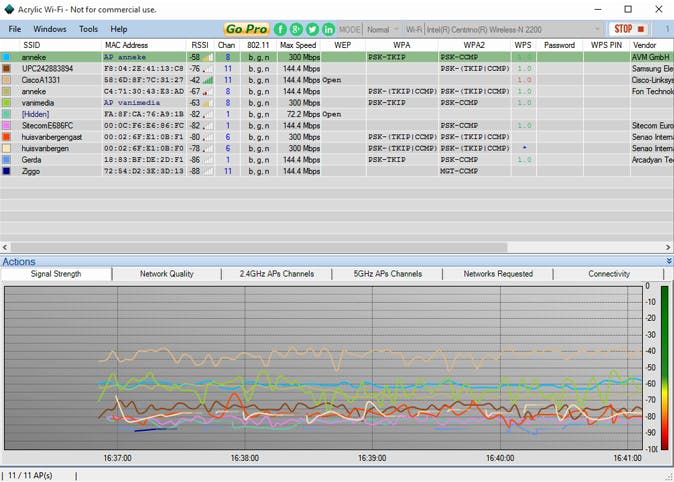Click the Google Plus icon

click(x=297, y=29)
